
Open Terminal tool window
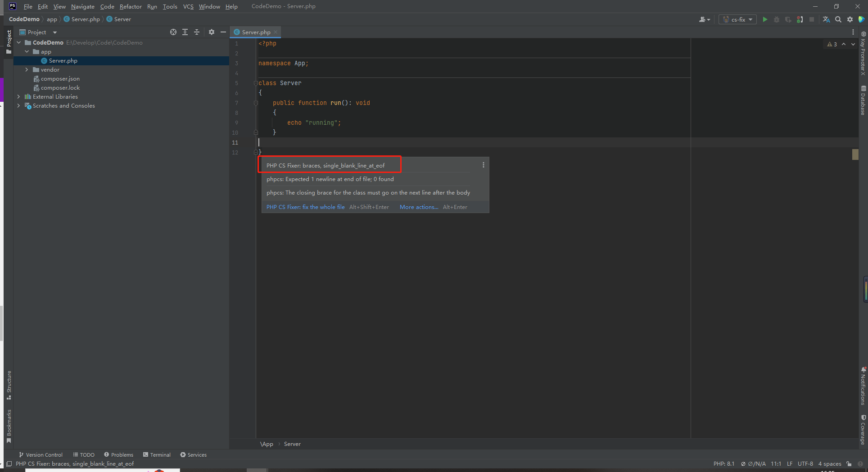pos(157,455)
